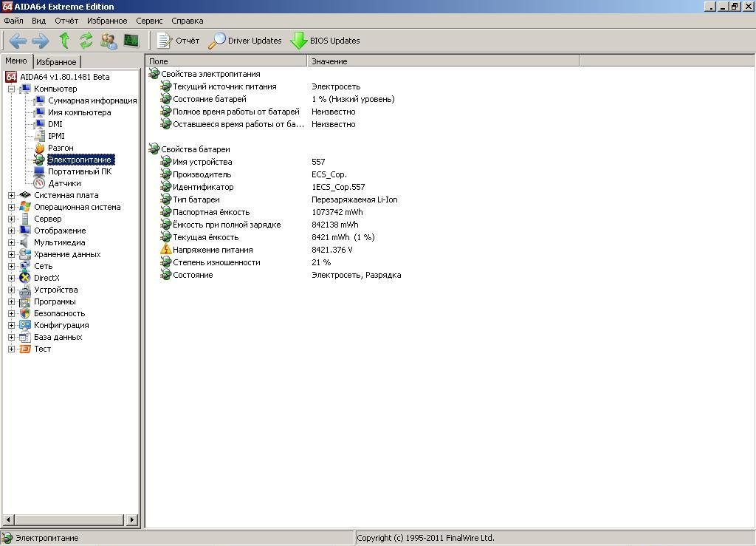Expand the Конфигурация node

(x=12, y=325)
